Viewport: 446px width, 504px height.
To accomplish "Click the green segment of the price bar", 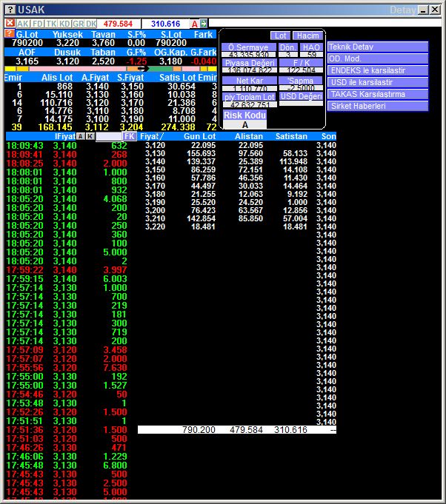I will (x=161, y=69).
